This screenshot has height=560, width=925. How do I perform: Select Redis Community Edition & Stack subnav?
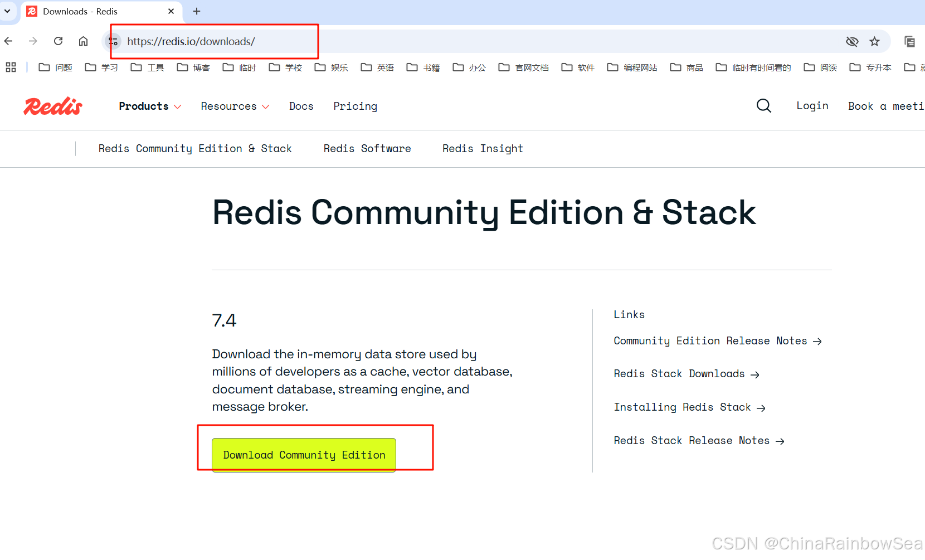pyautogui.click(x=195, y=149)
